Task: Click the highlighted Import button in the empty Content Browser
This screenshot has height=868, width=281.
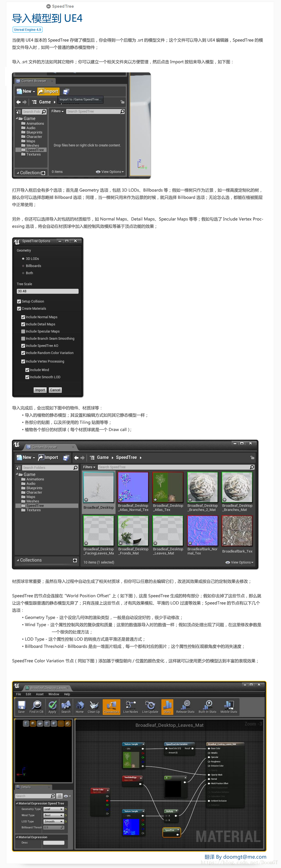Action: tap(48, 91)
